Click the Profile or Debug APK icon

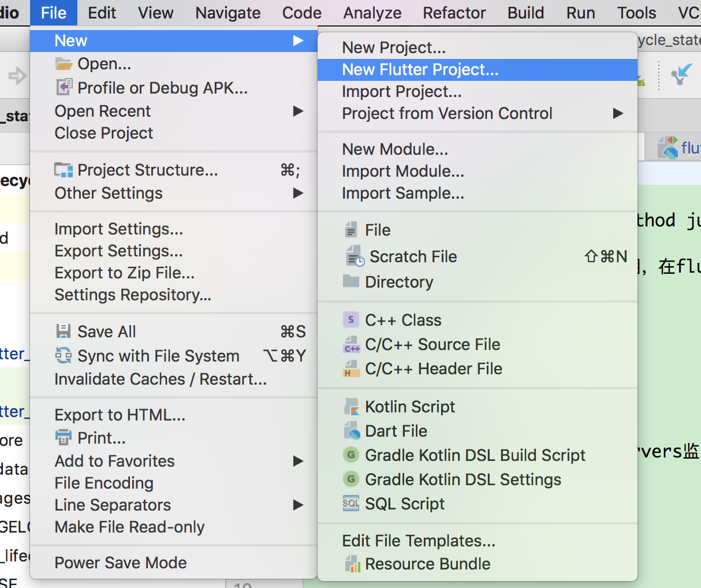click(x=64, y=87)
